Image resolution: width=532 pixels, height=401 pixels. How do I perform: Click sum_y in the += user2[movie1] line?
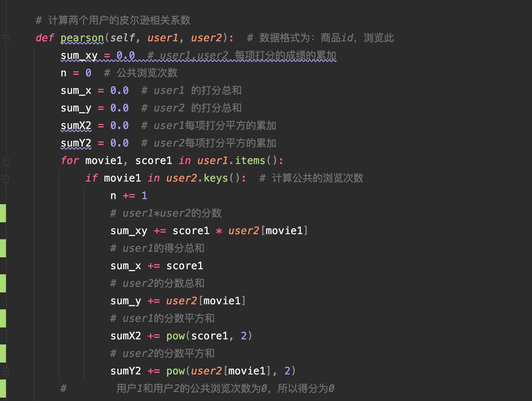point(126,301)
